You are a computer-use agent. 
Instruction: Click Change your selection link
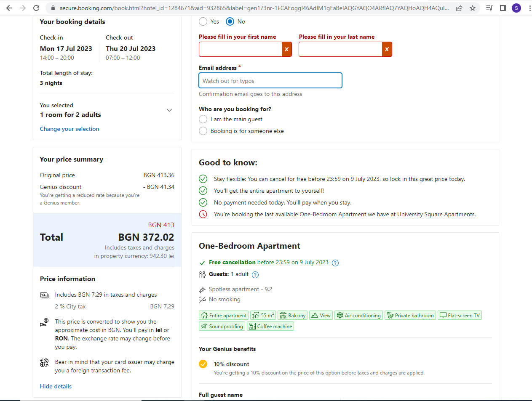(70, 129)
